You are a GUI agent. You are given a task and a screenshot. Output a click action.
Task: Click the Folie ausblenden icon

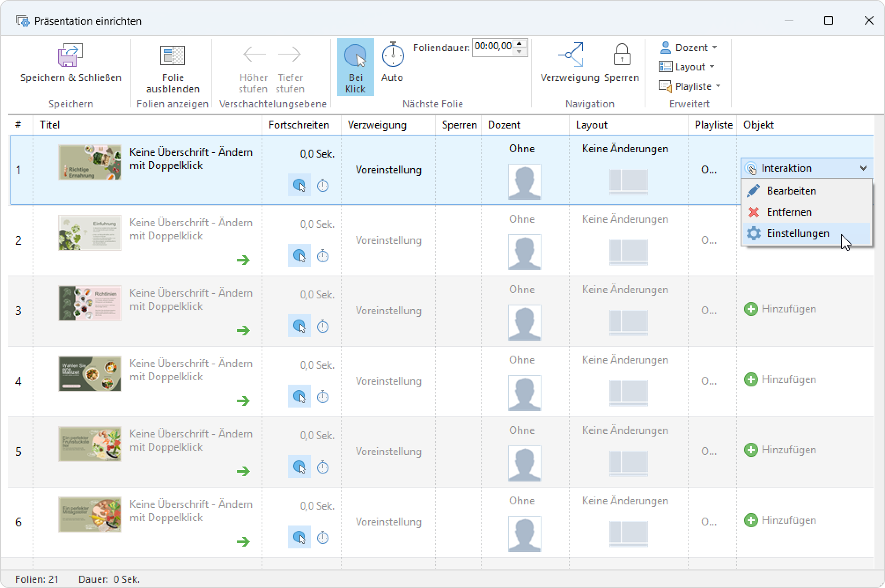tap(173, 55)
